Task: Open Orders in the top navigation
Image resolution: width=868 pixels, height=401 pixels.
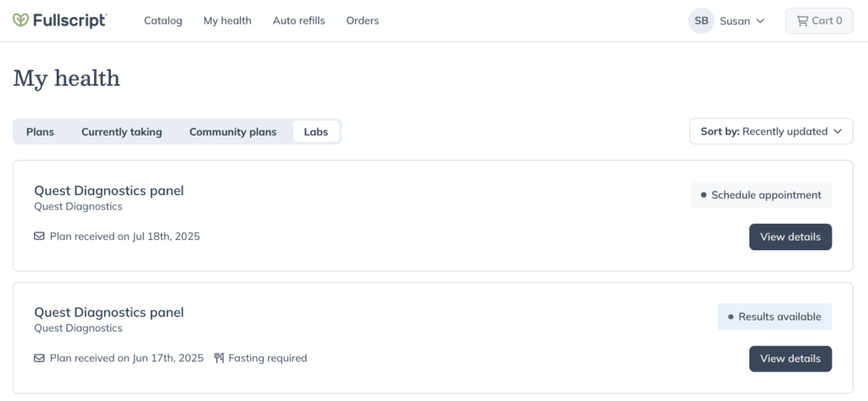Action: click(363, 21)
